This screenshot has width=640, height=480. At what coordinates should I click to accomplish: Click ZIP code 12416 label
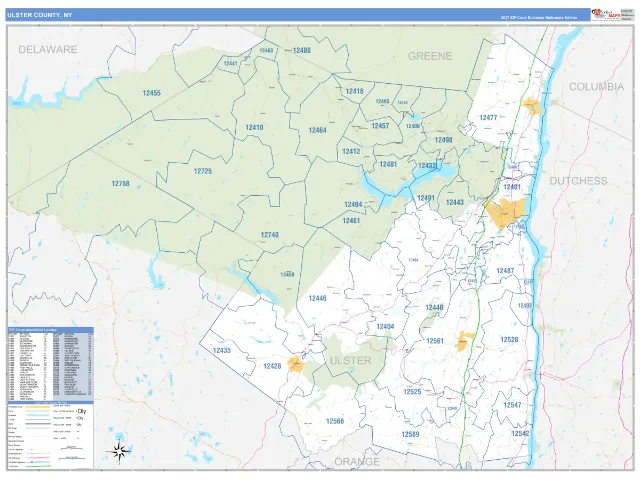[x=354, y=91]
